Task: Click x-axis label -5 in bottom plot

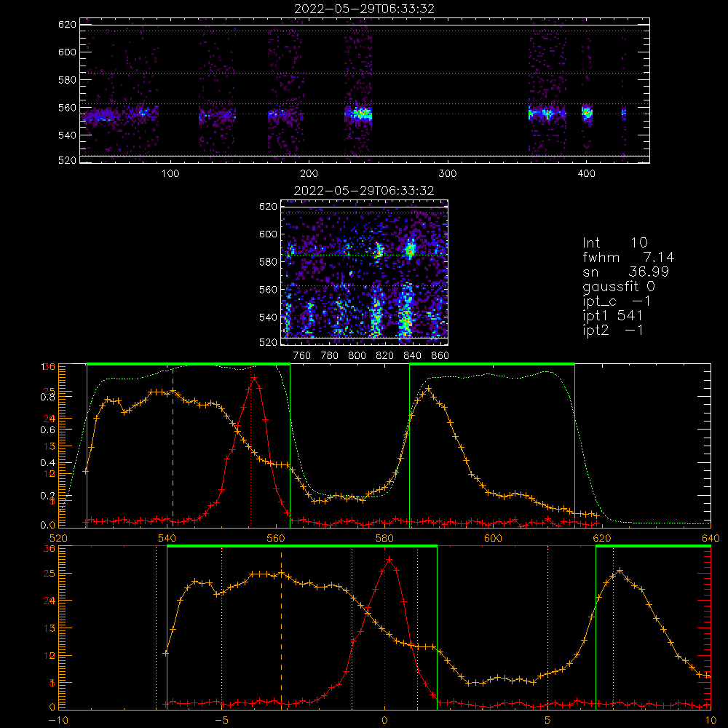Action: 221,721
